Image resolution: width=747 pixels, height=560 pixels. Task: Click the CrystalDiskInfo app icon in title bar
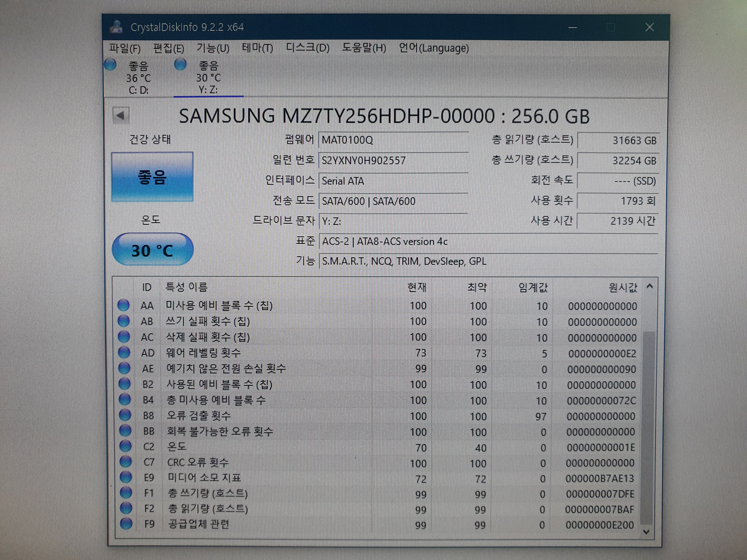[117, 27]
